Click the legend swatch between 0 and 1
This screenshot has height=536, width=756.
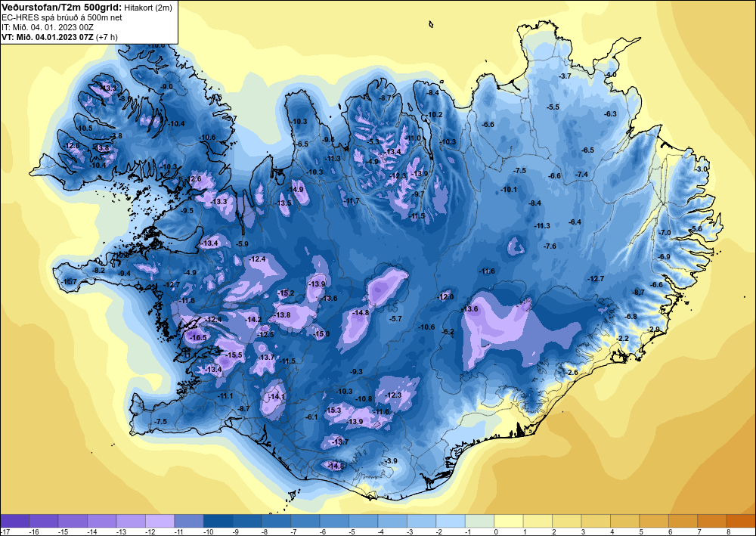coord(509,521)
